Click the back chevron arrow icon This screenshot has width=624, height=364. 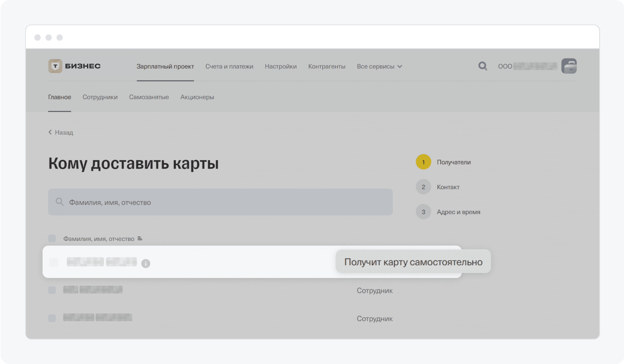pos(50,132)
